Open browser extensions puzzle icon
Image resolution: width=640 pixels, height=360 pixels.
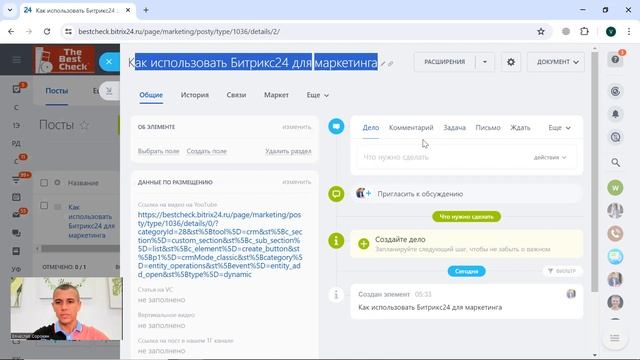pos(584,31)
